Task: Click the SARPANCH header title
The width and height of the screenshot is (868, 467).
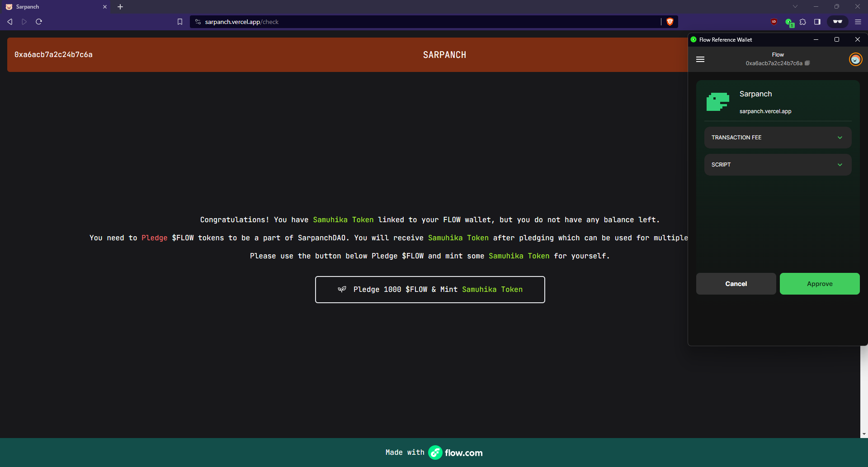Action: pos(444,55)
